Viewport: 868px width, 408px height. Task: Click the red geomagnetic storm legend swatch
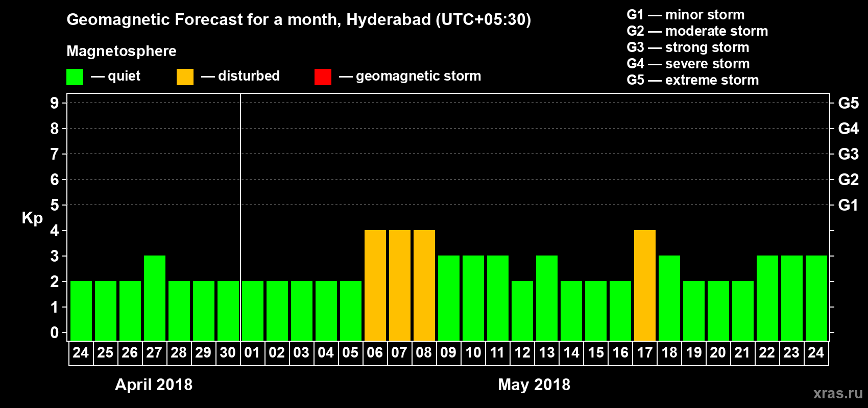coord(323,77)
